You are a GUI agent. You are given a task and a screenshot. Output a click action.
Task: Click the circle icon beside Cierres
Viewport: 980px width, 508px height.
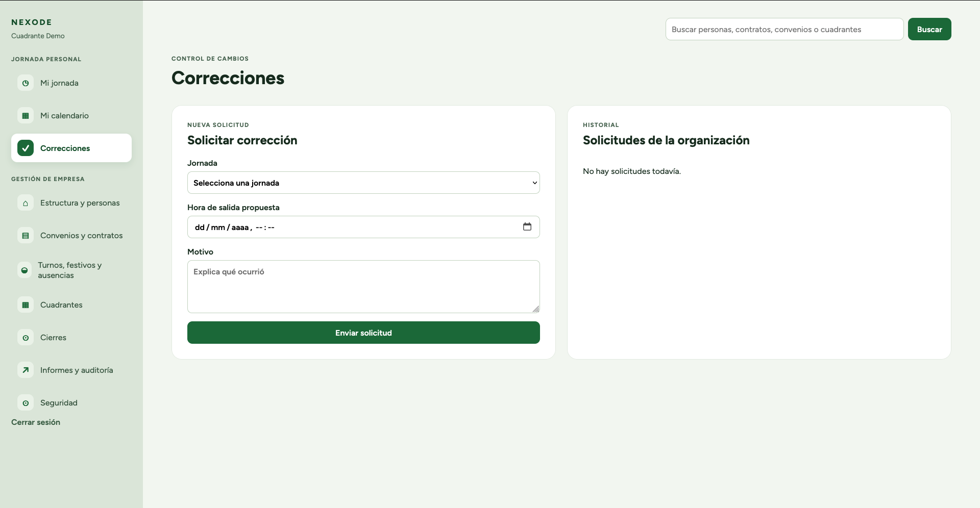(26, 338)
